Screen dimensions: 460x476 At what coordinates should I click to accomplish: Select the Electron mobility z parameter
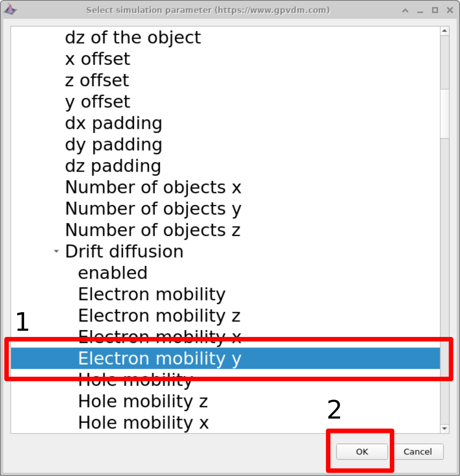coord(159,315)
